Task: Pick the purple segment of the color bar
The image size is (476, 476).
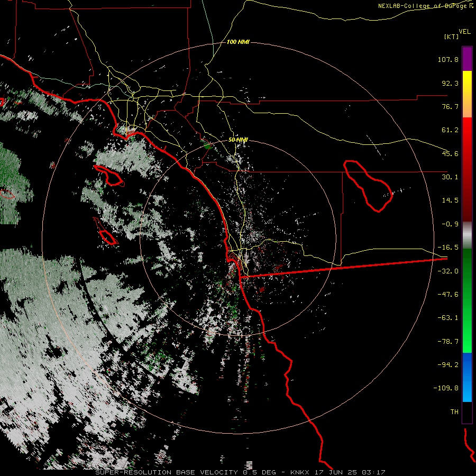Action: click(467, 59)
